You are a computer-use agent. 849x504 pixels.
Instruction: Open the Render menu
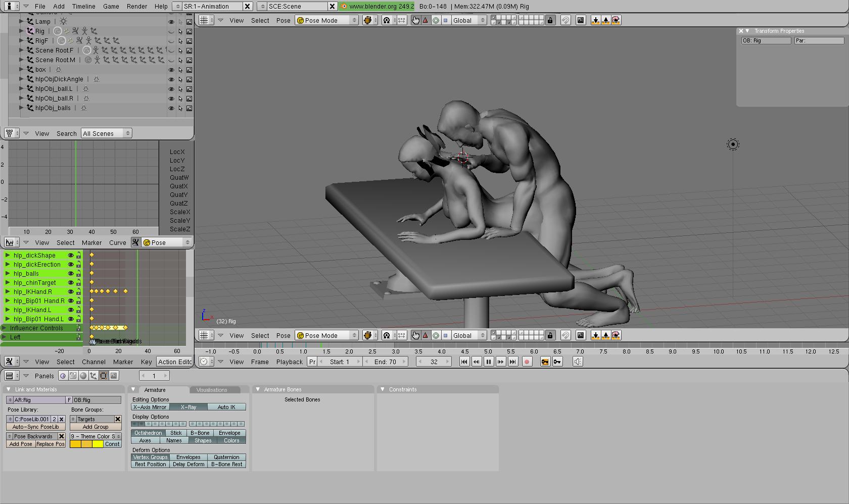(x=136, y=7)
